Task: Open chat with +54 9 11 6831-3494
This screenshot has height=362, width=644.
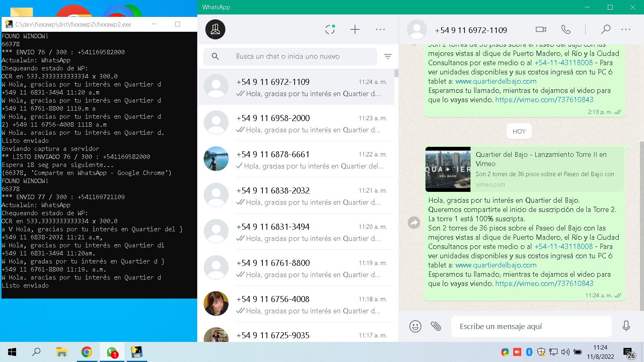Action: click(296, 232)
